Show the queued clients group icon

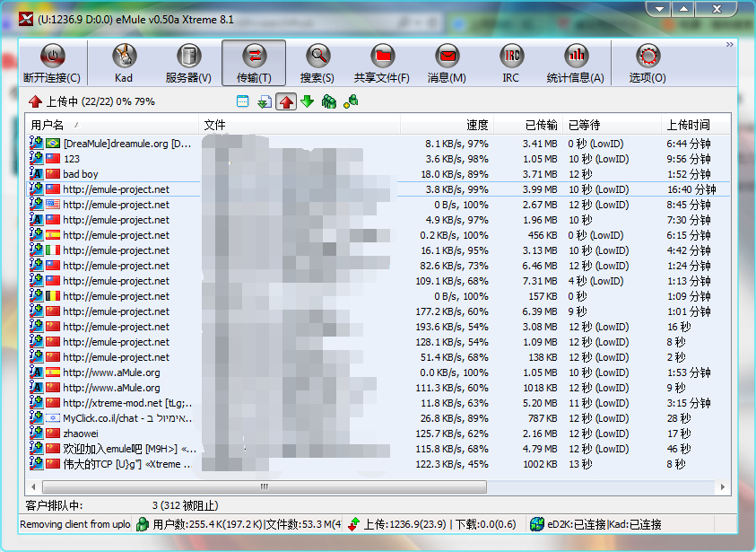coord(329,101)
